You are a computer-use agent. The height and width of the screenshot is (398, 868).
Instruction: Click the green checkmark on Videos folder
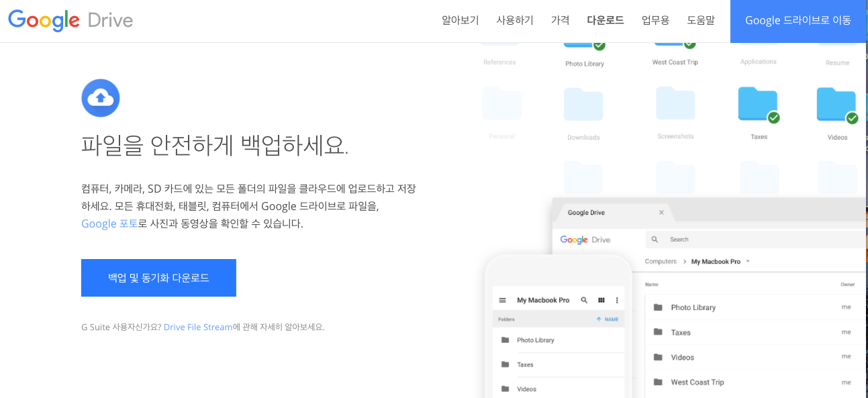[853, 118]
